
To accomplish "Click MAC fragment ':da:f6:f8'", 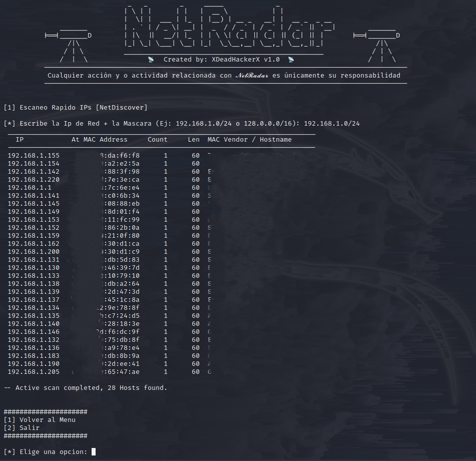I will point(122,156).
